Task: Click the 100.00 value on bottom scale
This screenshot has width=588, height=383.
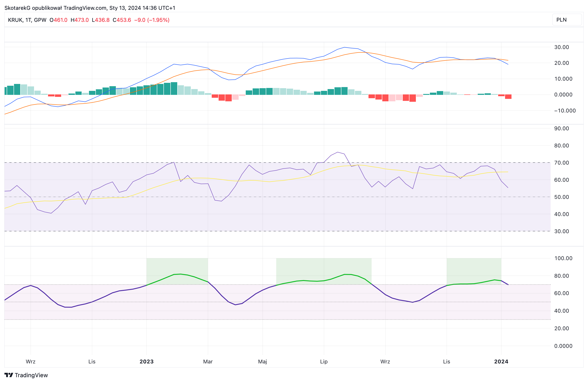Action: (563, 258)
